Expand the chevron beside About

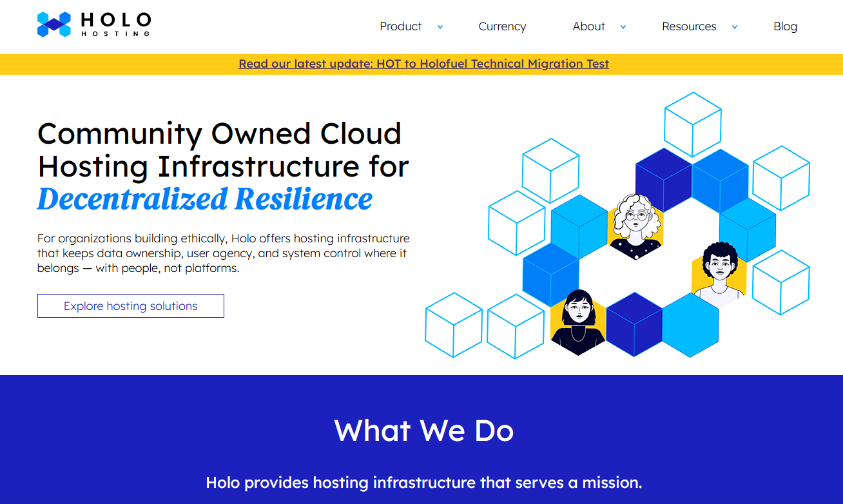click(x=623, y=27)
